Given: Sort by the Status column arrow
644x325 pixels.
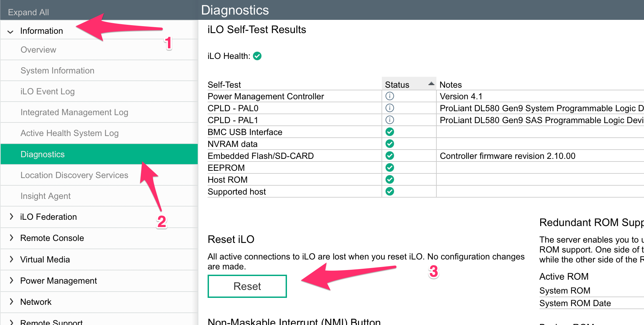Looking at the screenshot, I should coord(431,84).
